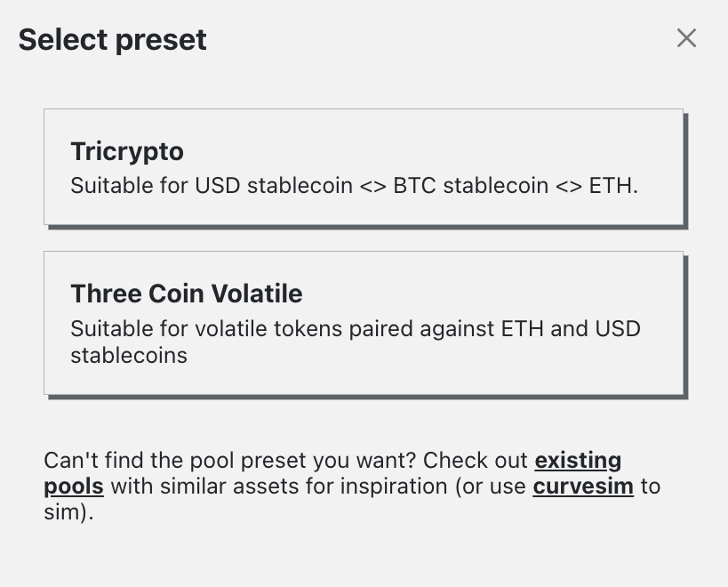Click the underlined word 'pools'
The image size is (728, 587).
(74, 486)
